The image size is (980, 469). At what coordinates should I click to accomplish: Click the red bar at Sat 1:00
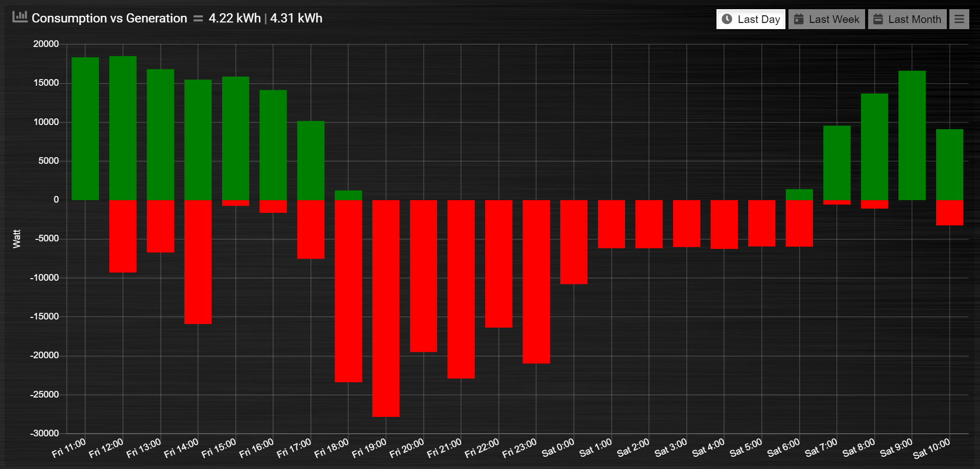[611, 224]
